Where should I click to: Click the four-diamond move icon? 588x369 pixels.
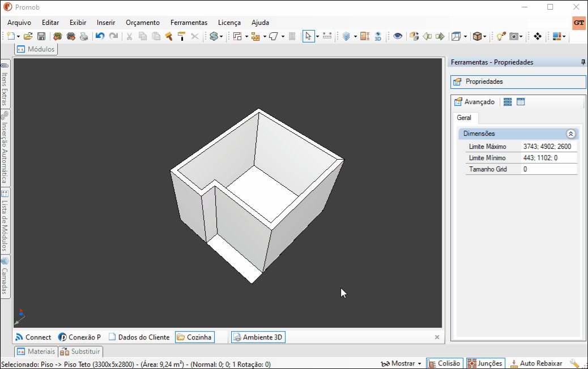click(538, 36)
